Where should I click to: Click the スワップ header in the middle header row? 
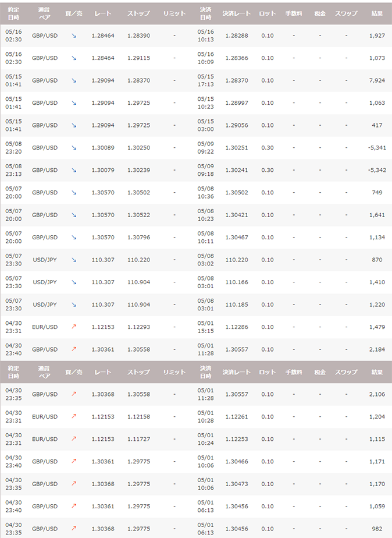[346, 372]
